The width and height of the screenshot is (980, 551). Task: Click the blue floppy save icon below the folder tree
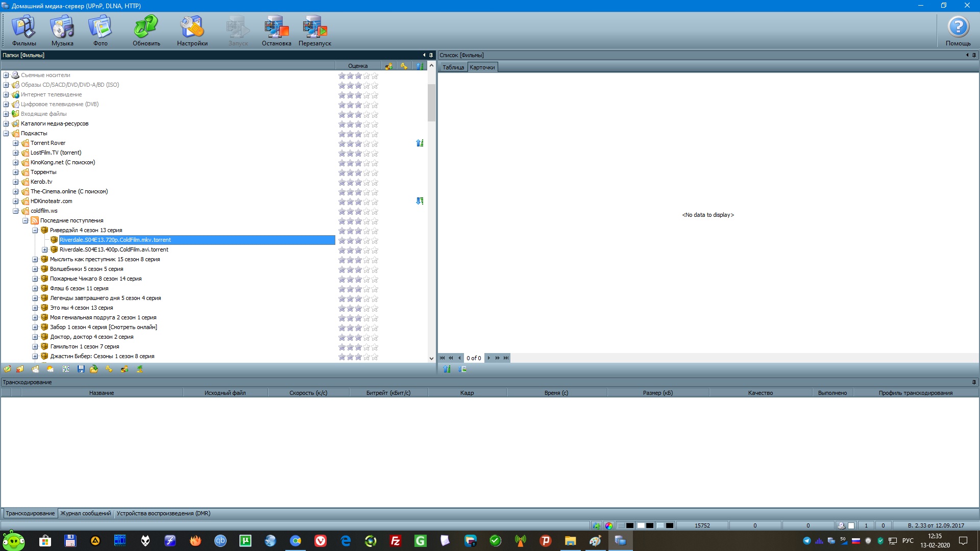81,369
